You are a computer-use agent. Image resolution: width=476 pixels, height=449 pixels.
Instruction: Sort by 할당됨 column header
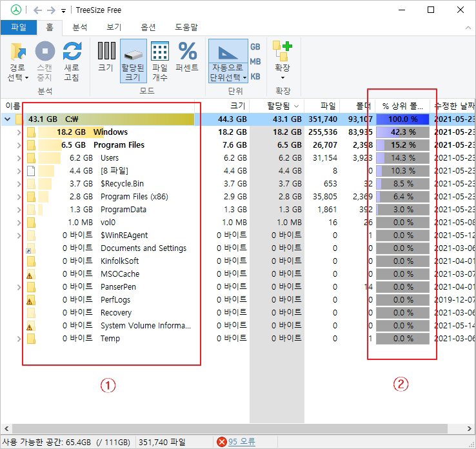pyautogui.click(x=278, y=106)
